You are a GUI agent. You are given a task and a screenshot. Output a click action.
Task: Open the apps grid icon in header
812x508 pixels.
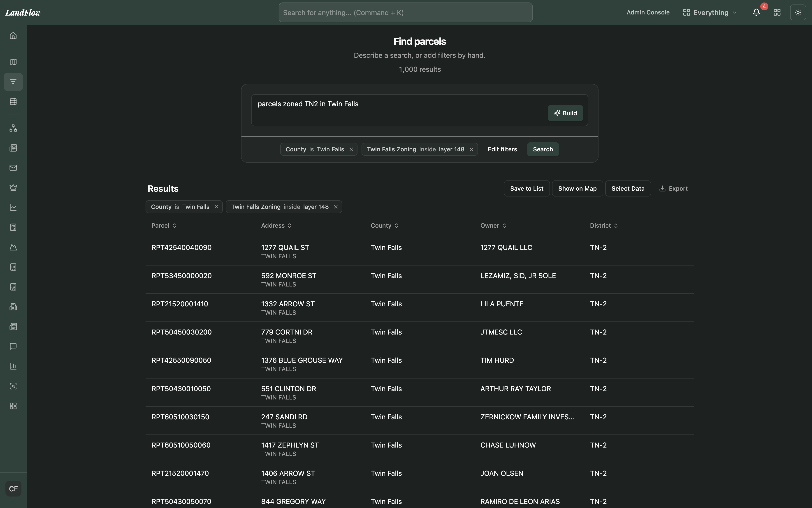point(777,12)
